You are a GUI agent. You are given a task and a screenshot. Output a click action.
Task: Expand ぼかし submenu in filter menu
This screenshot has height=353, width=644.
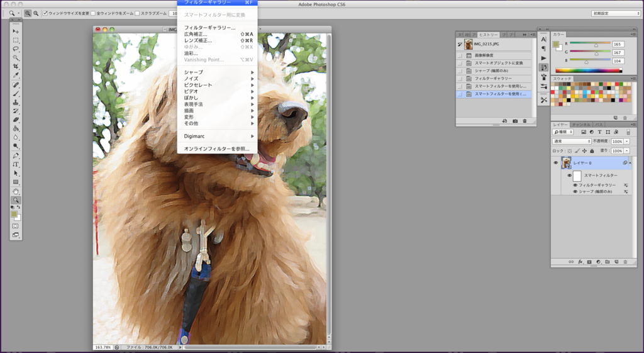[217, 98]
